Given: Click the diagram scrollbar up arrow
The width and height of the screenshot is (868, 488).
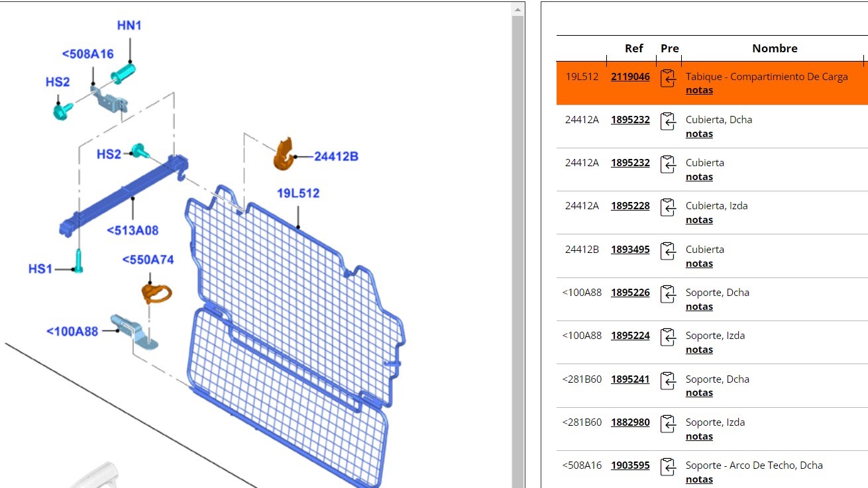Looking at the screenshot, I should coord(518,9).
